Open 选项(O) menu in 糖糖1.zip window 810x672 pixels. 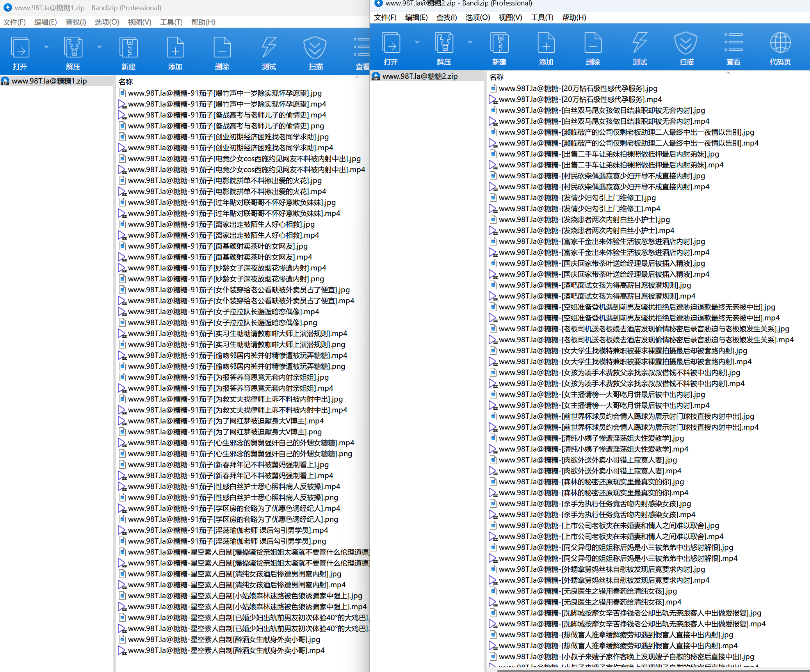[x=107, y=22]
